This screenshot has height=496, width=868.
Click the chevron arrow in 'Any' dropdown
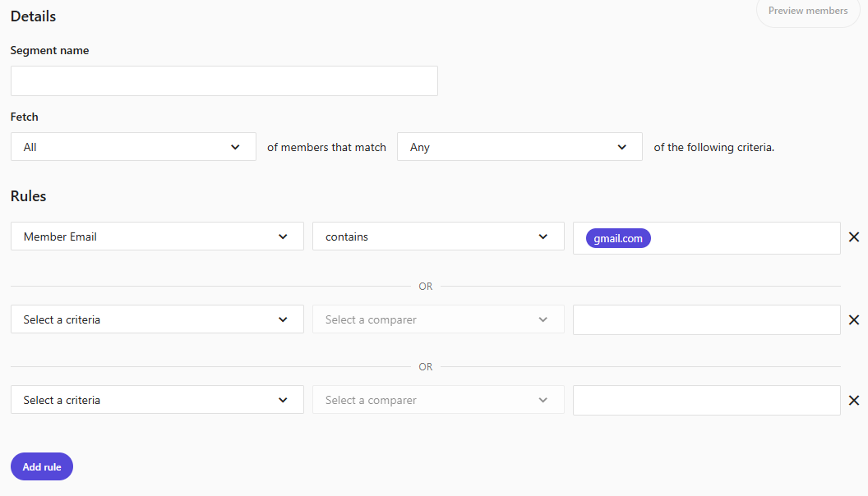[621, 147]
